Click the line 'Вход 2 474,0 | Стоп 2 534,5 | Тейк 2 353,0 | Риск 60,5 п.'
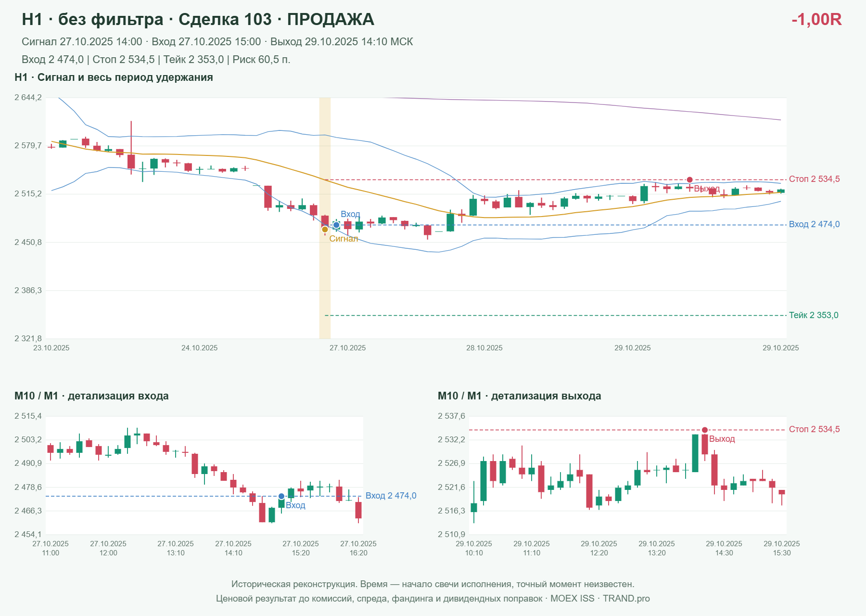 [156, 60]
